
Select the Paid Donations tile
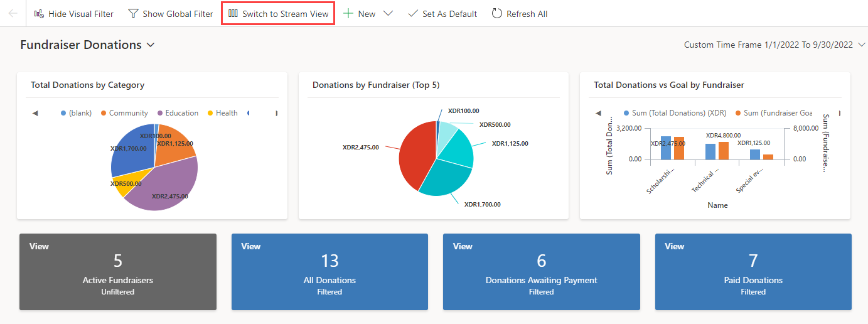[x=753, y=272]
